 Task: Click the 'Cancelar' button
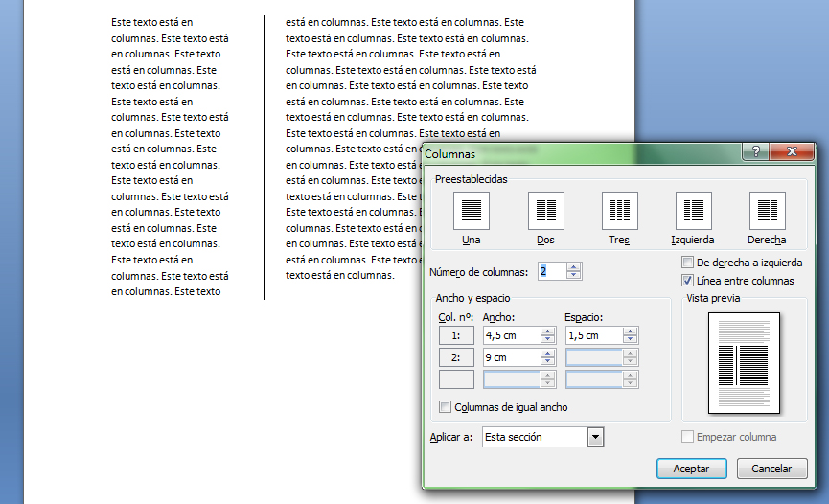[x=771, y=469]
